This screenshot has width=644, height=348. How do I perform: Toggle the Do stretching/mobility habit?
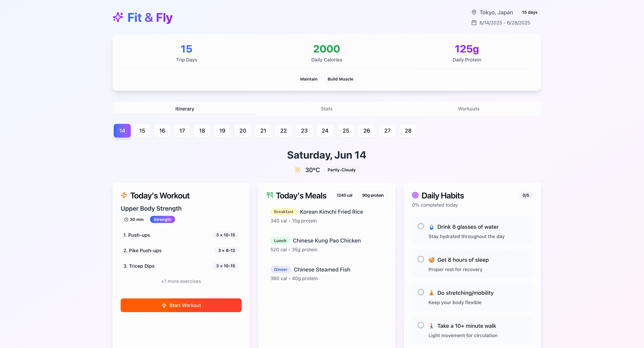tap(421, 292)
